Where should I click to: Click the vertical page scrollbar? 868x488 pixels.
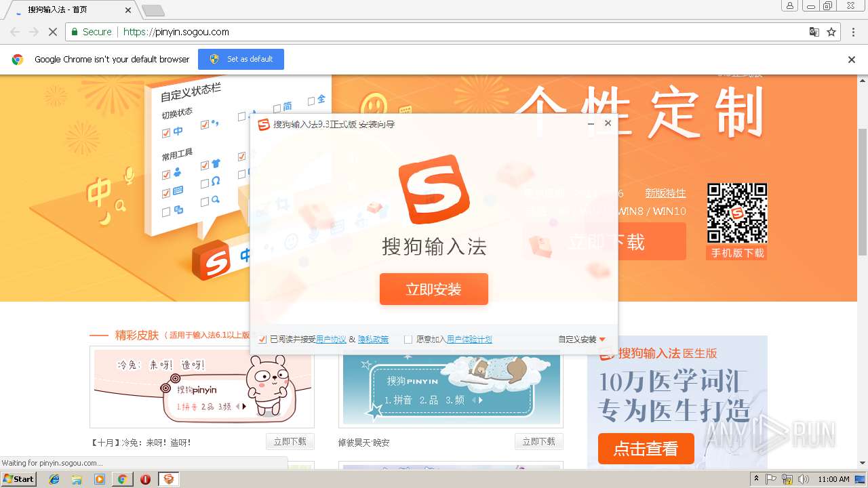863,192
